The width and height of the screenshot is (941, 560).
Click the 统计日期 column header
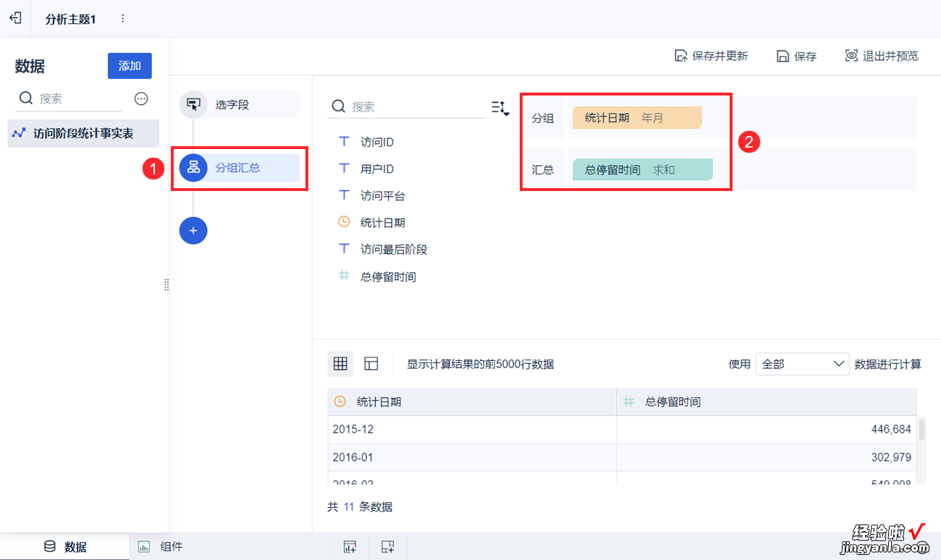tap(472, 402)
